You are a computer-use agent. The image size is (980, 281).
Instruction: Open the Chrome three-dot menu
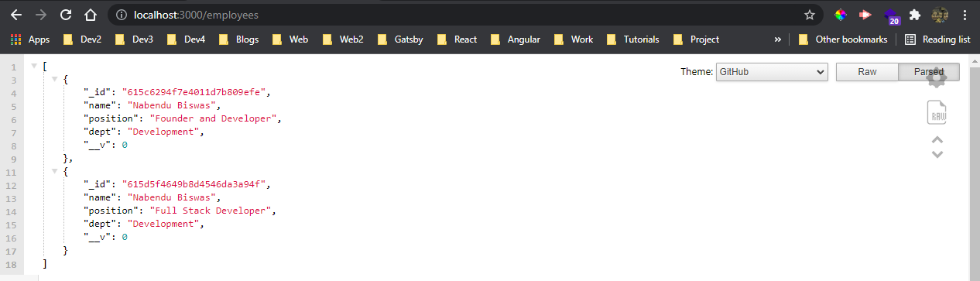point(965,15)
